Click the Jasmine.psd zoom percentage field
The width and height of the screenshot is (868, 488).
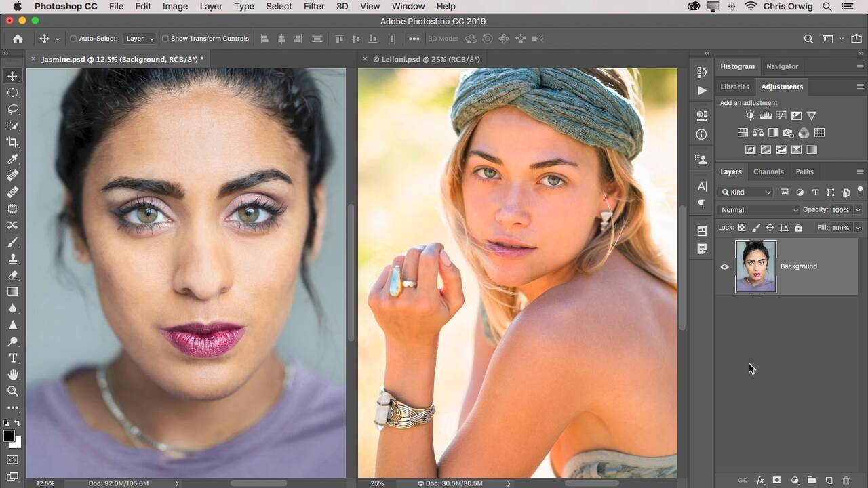(45, 483)
